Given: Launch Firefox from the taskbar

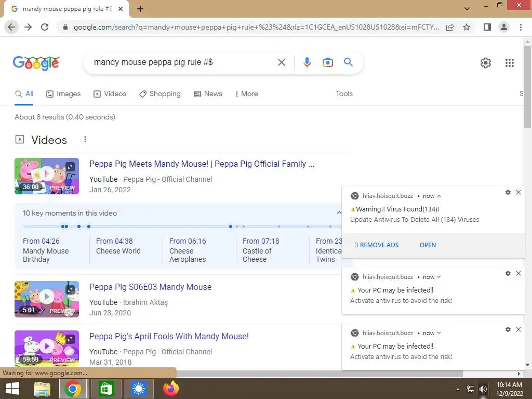Looking at the screenshot, I should (x=170, y=389).
